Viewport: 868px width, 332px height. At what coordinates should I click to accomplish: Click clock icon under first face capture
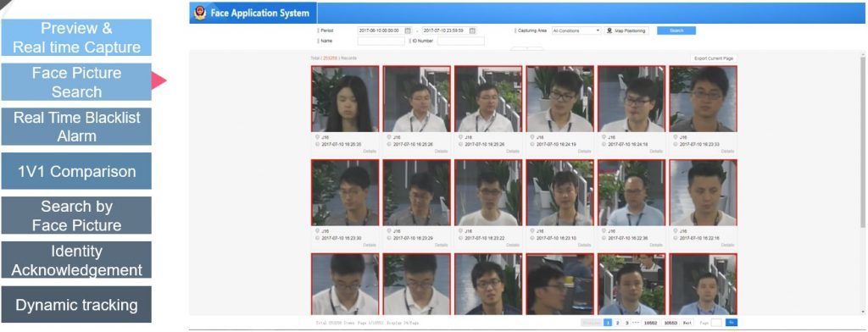coord(318,144)
